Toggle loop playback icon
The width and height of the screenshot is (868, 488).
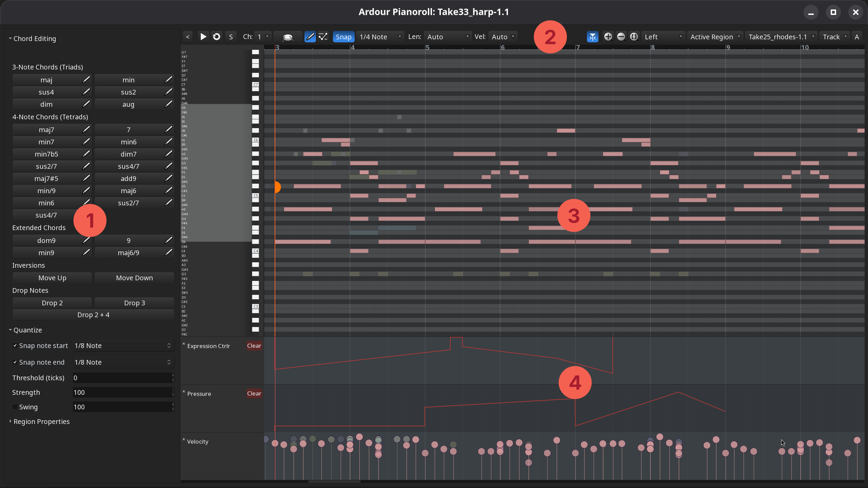point(216,37)
